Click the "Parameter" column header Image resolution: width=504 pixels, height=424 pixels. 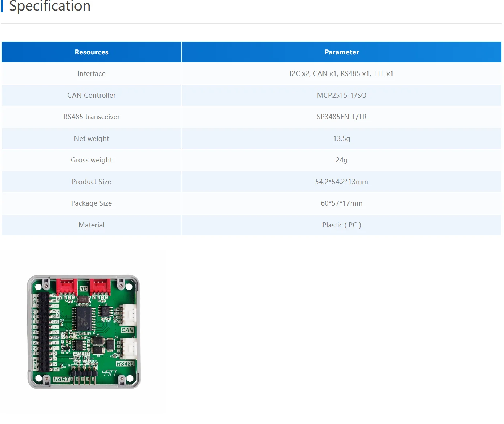coord(342,52)
